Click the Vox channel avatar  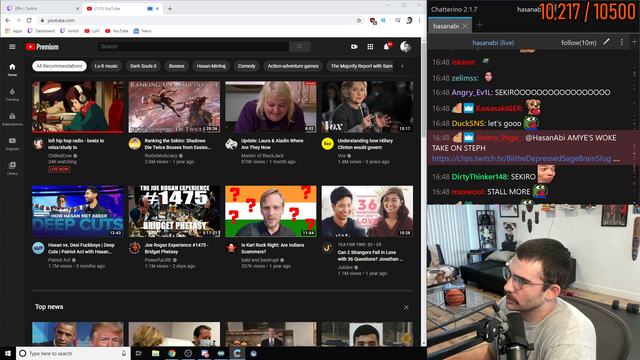(327, 144)
